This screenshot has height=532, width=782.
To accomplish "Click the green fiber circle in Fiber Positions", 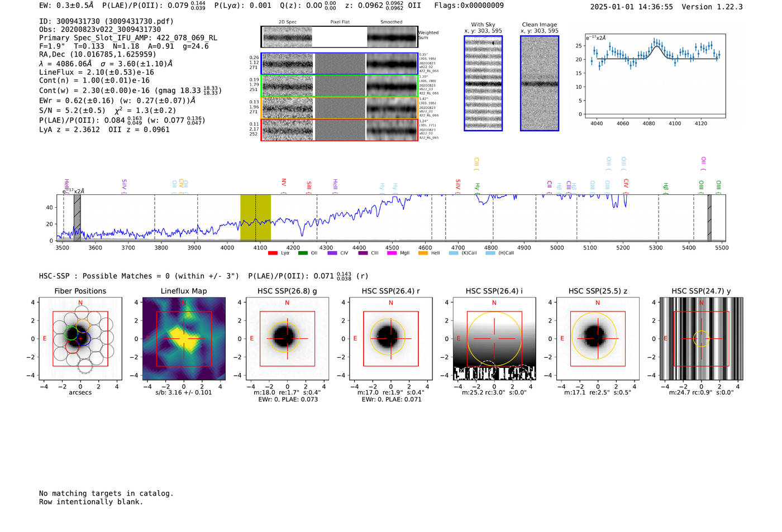I will pyautogui.click(x=70, y=334).
